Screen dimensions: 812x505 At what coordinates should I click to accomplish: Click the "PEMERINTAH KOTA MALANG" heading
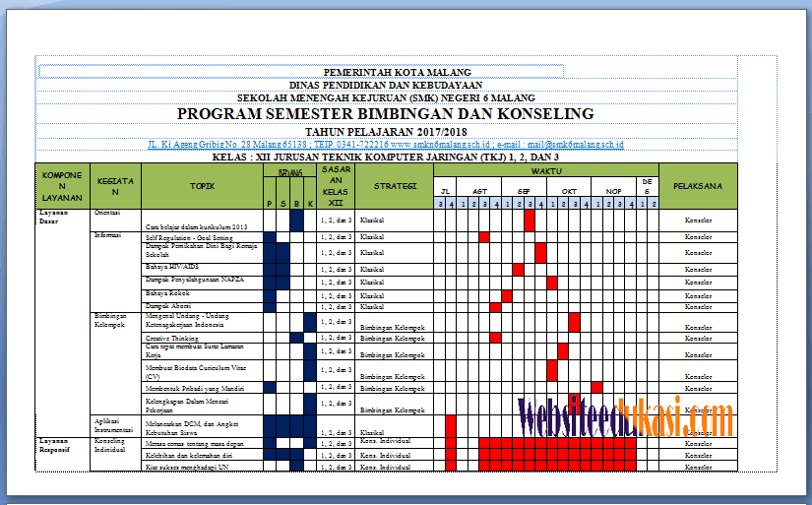coord(398,72)
